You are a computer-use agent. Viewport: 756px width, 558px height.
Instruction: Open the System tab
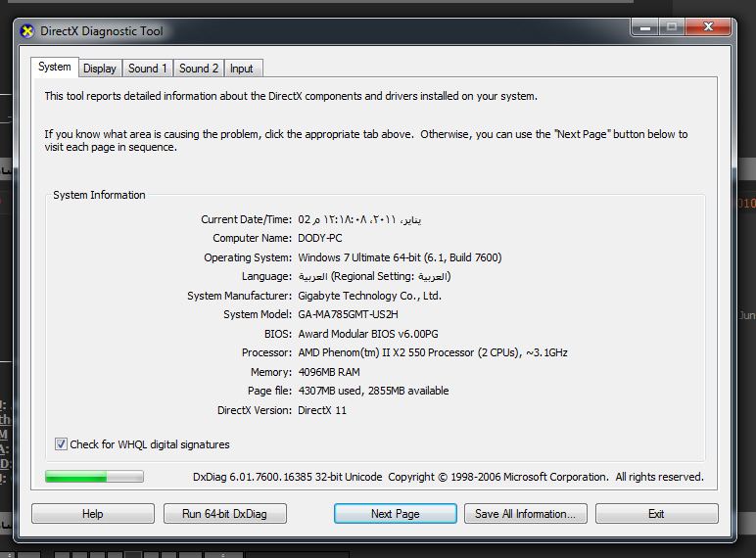coord(55,67)
